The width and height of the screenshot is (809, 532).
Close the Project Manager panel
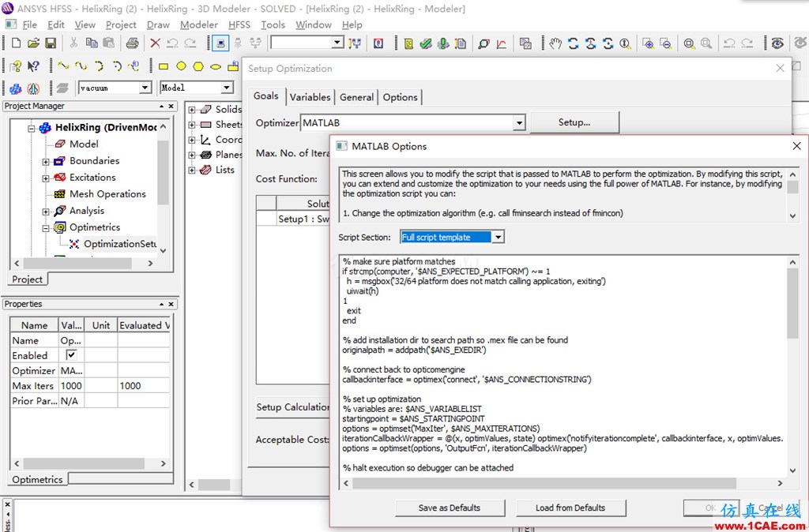171,107
